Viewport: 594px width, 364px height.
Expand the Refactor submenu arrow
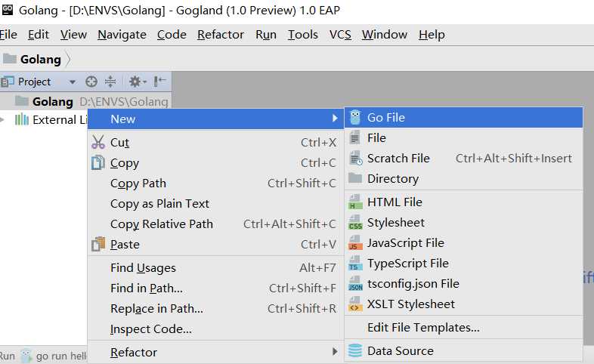[x=335, y=352]
